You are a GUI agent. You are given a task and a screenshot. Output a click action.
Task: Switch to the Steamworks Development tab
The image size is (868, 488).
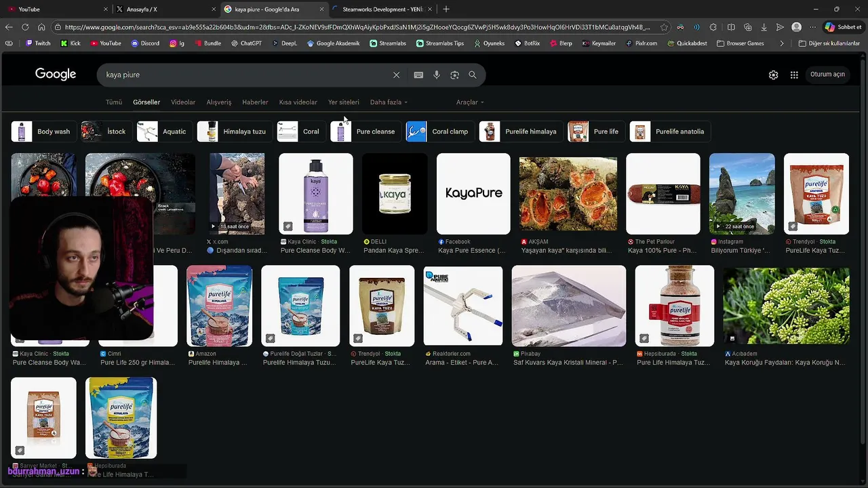382,9
